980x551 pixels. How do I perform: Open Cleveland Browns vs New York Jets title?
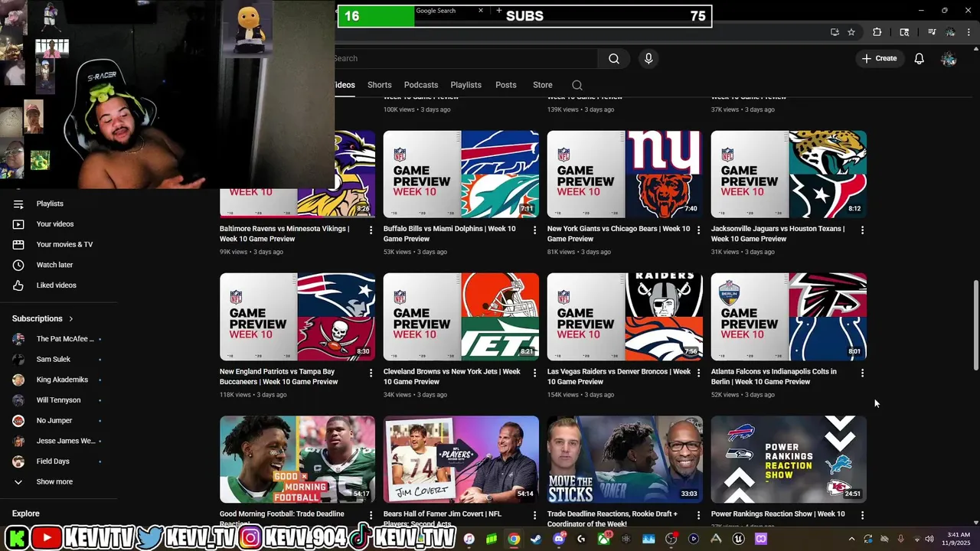click(x=452, y=377)
